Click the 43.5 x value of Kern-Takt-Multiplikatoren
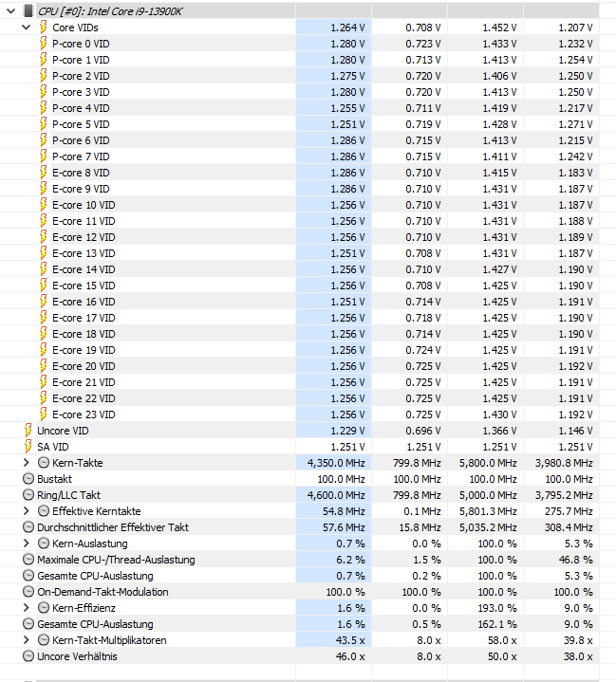616x682 pixels. 350,640
